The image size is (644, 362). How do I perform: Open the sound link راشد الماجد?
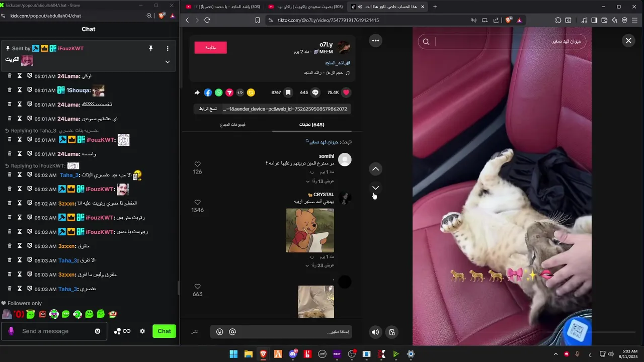(x=326, y=73)
